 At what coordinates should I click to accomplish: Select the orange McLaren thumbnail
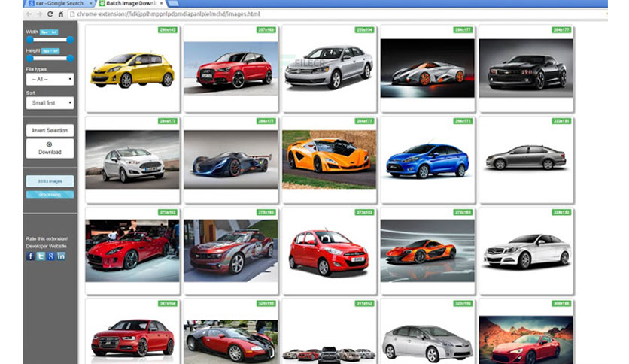point(427,250)
